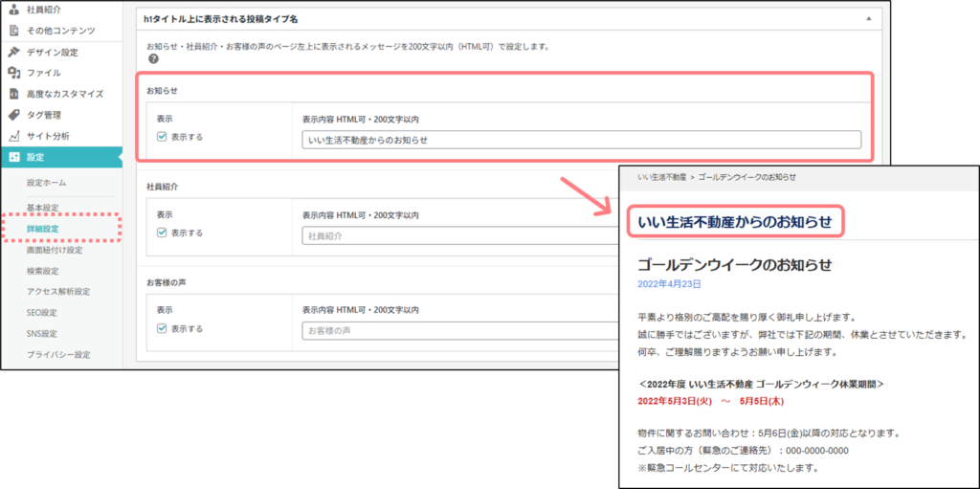Click the お知らせ display text input field
The height and width of the screenshot is (489, 980).
coord(581,140)
